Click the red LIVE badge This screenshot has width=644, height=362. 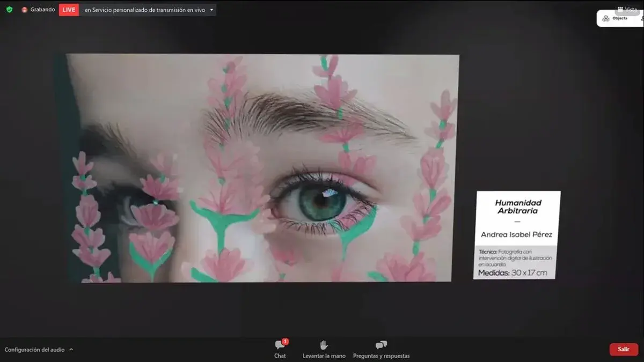click(68, 10)
